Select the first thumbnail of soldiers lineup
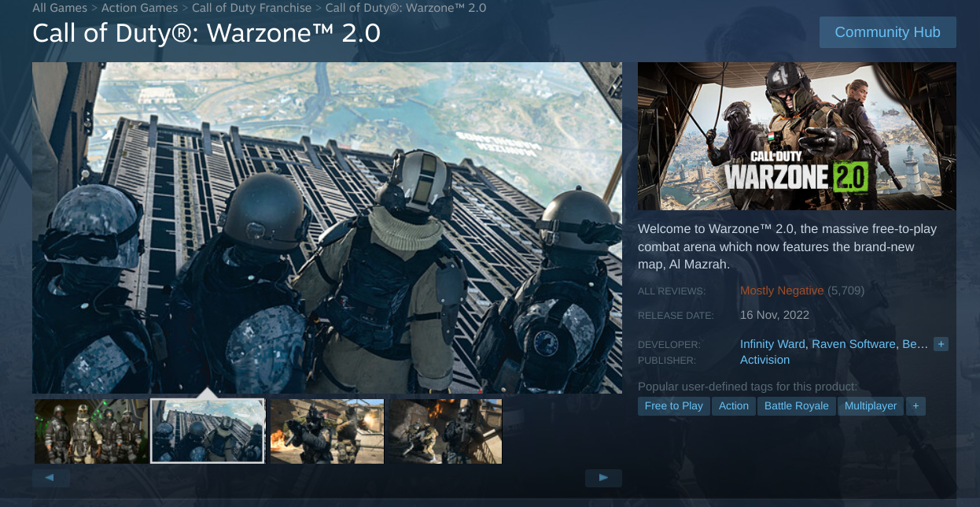Screen dimensions: 980x507 coord(91,431)
